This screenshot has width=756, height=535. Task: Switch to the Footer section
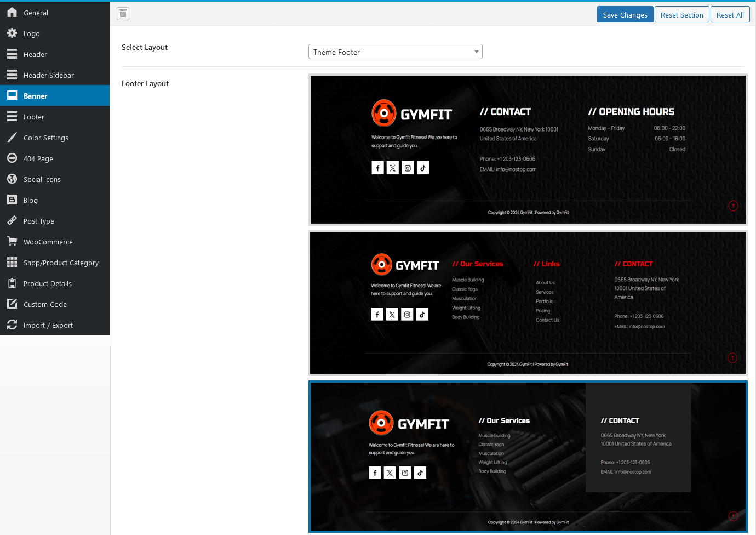[12, 117]
